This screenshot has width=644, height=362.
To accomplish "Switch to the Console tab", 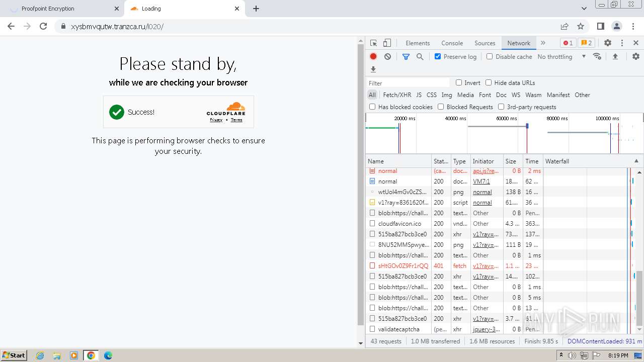I will [452, 43].
